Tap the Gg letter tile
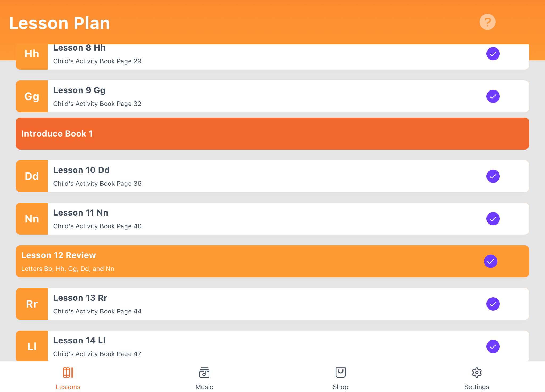Image resolution: width=545 pixels, height=392 pixels. tap(32, 96)
